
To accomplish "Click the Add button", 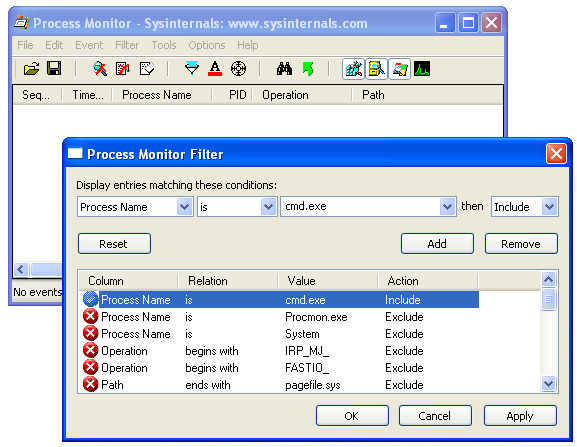I will coord(437,244).
